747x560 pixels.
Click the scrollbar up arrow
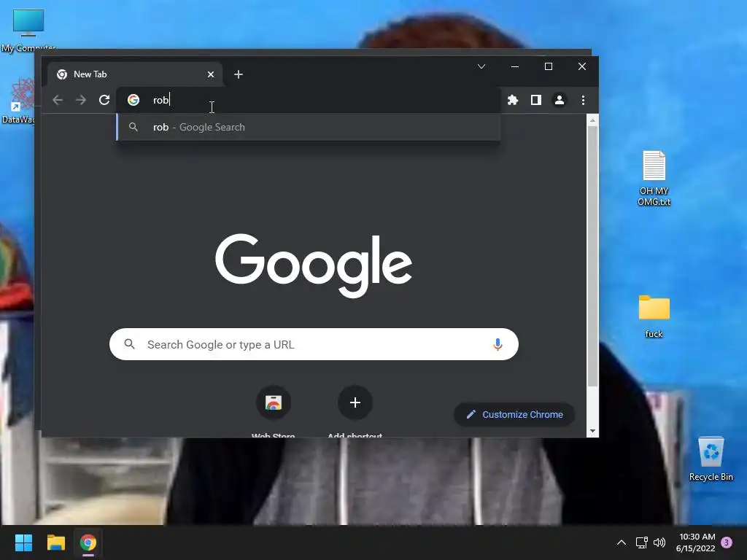(592, 120)
